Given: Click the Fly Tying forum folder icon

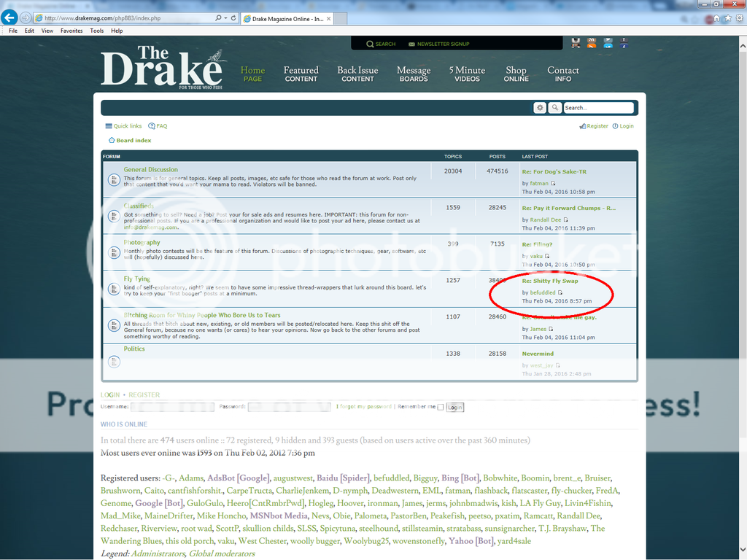Looking at the screenshot, I should point(114,289).
